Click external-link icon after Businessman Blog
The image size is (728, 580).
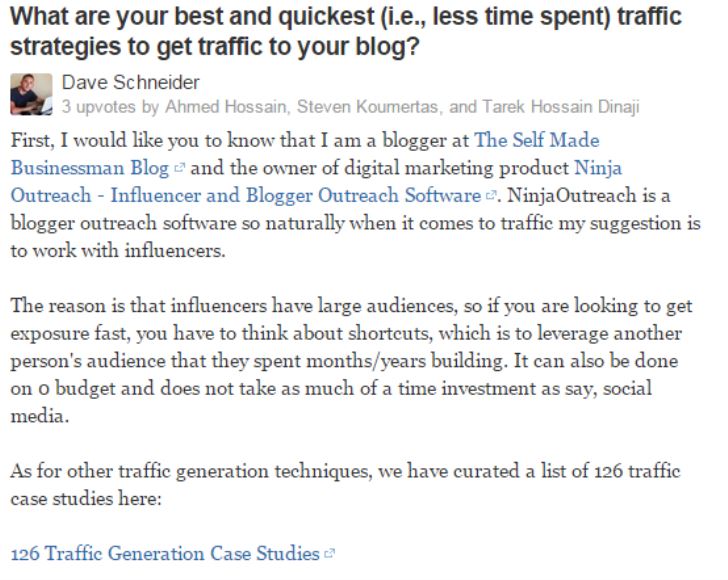[x=179, y=168]
